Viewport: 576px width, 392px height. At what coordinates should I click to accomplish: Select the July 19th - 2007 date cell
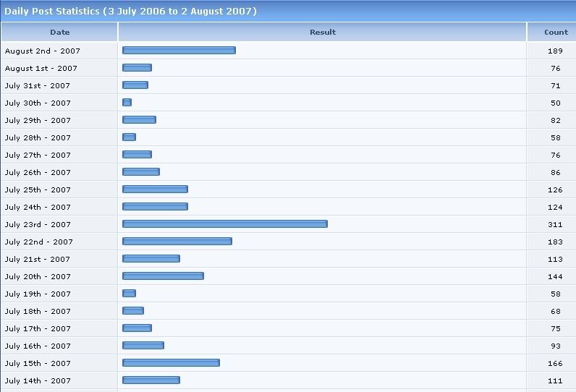(38, 294)
